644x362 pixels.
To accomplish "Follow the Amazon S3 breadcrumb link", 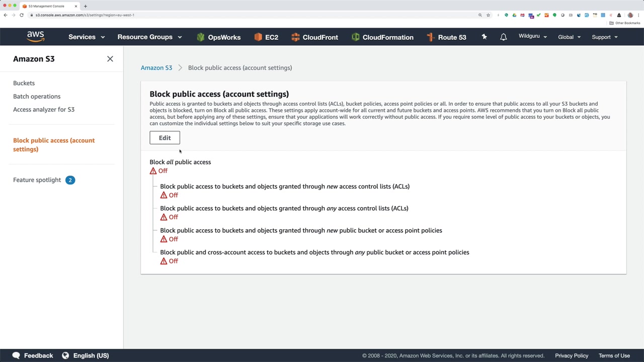I will click(156, 67).
